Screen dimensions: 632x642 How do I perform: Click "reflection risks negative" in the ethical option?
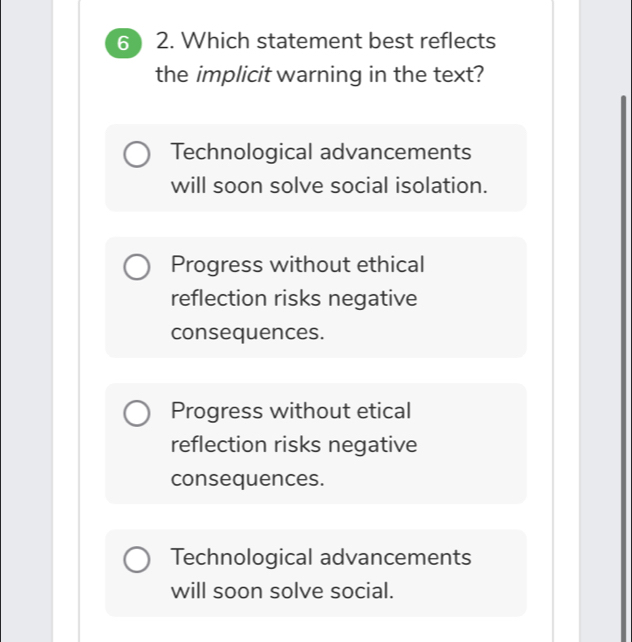pyautogui.click(x=294, y=299)
